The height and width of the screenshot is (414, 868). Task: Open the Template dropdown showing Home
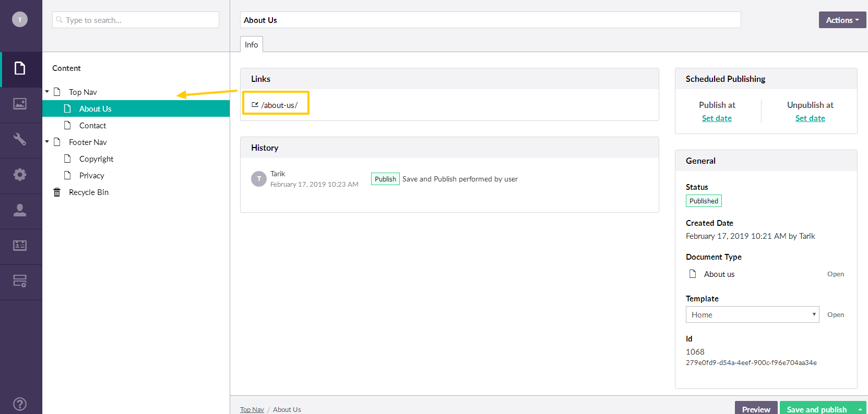[x=752, y=314]
